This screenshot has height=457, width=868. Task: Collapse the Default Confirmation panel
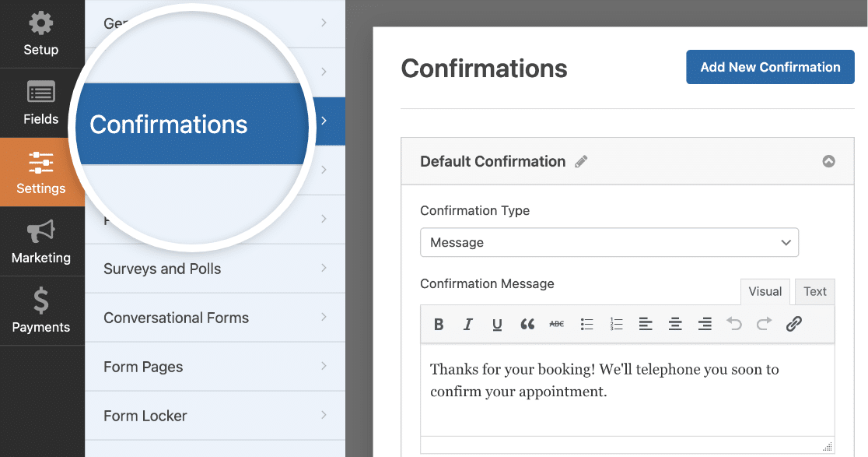click(828, 161)
